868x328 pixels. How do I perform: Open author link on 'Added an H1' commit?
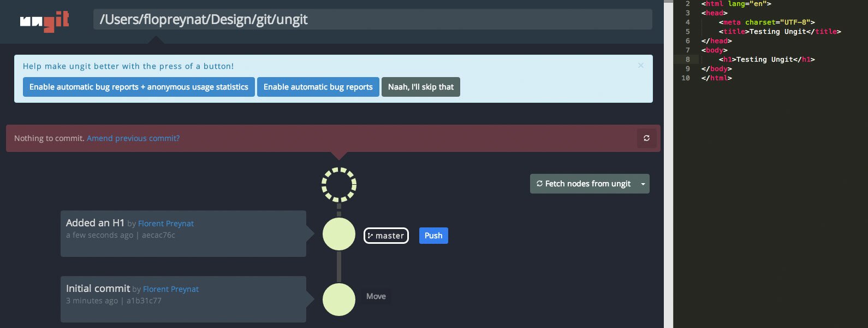pos(166,224)
